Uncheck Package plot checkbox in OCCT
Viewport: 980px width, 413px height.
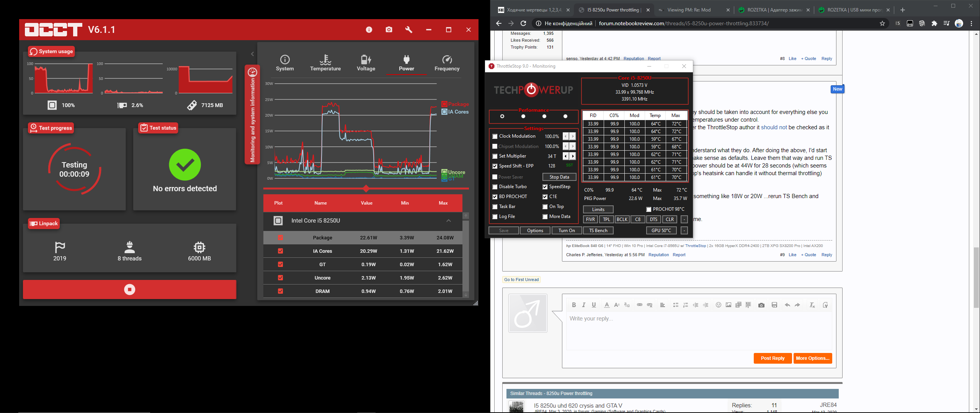pyautogui.click(x=280, y=237)
